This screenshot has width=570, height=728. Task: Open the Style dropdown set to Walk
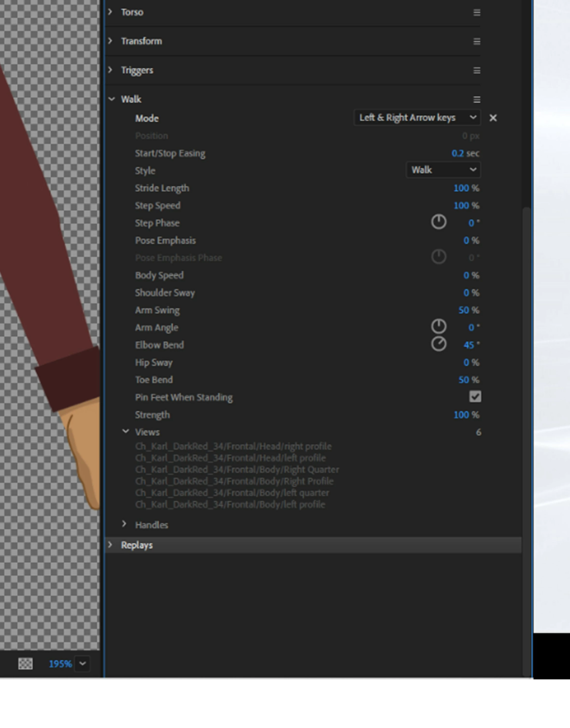tap(443, 170)
